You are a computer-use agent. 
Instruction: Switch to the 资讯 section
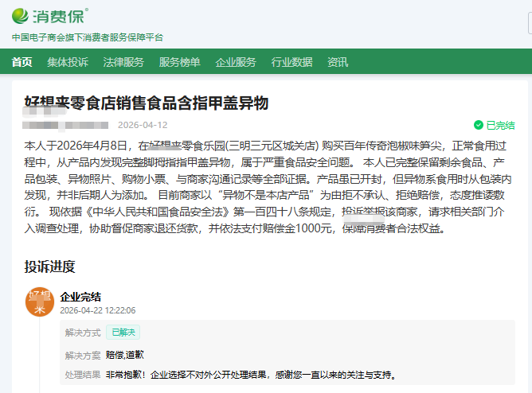pyautogui.click(x=338, y=62)
